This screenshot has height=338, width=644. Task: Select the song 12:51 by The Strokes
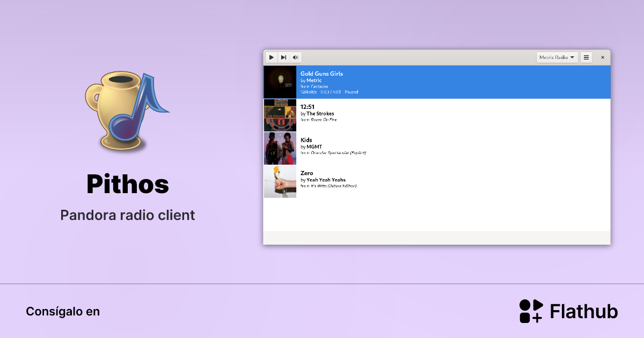pyautogui.click(x=376, y=115)
